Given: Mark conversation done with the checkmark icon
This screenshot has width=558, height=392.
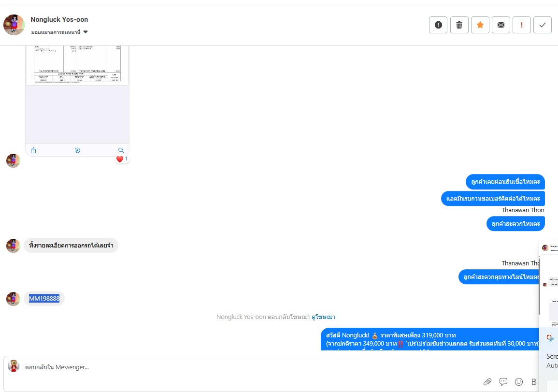Looking at the screenshot, I should pyautogui.click(x=543, y=25).
